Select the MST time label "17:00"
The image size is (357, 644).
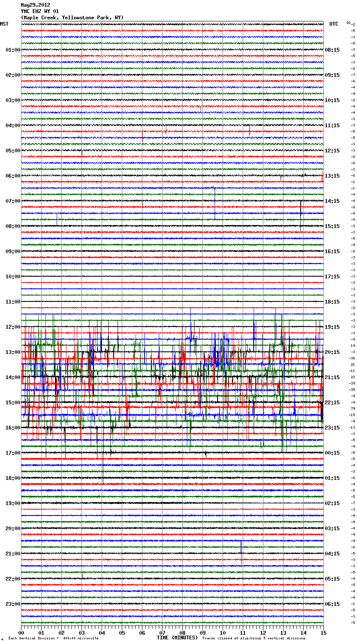13,453
